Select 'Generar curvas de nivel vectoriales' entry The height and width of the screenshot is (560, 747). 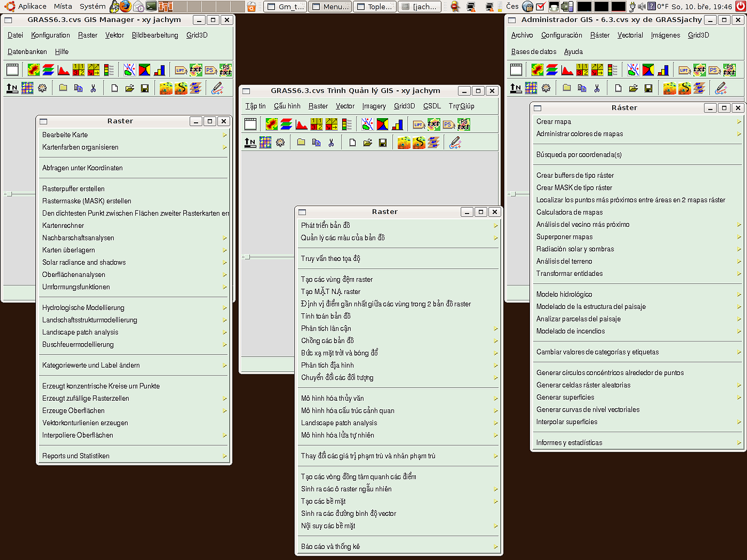point(638,410)
